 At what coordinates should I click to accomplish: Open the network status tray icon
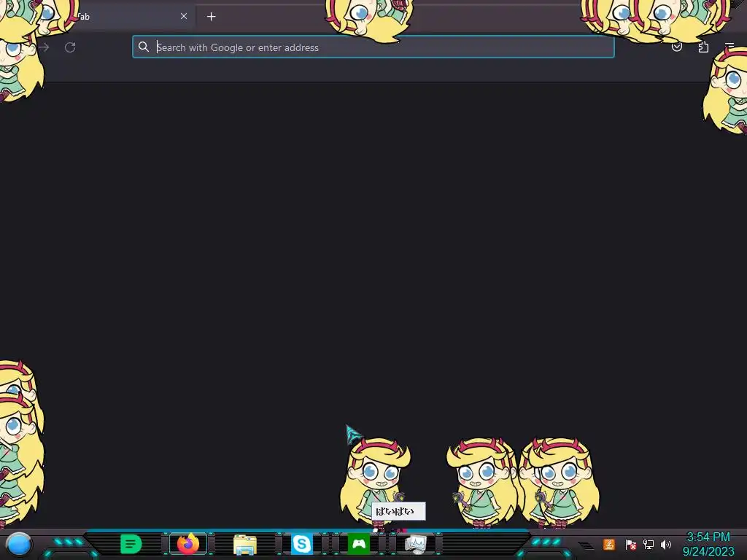click(648, 544)
